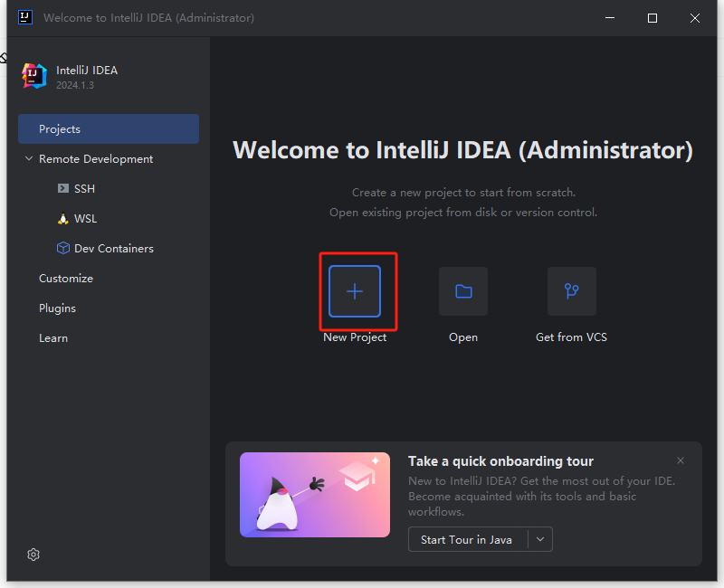Screen dimensions: 724x588
Task: Click the version number 2024.1.3
Action: pos(75,85)
